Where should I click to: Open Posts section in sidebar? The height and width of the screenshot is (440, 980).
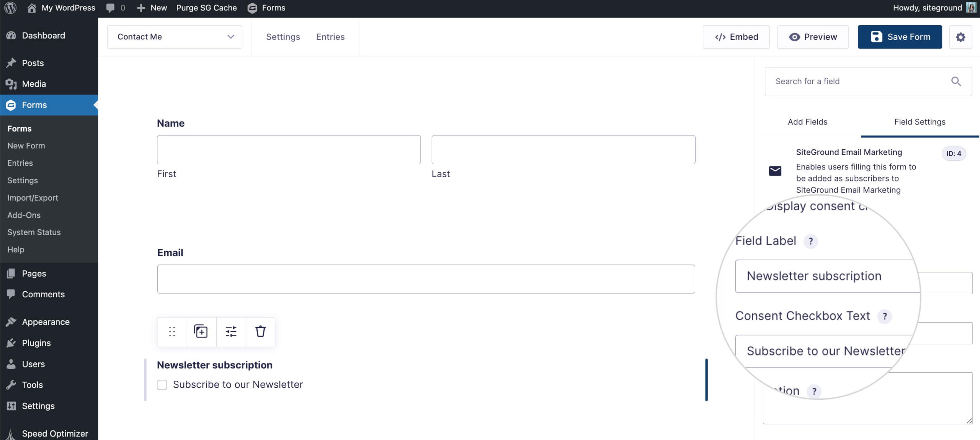(x=49, y=63)
